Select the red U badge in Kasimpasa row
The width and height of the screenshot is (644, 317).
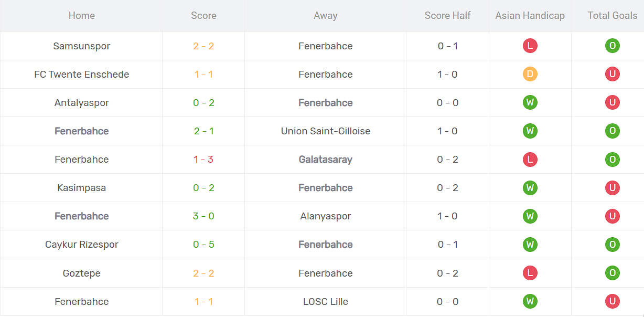click(x=612, y=188)
